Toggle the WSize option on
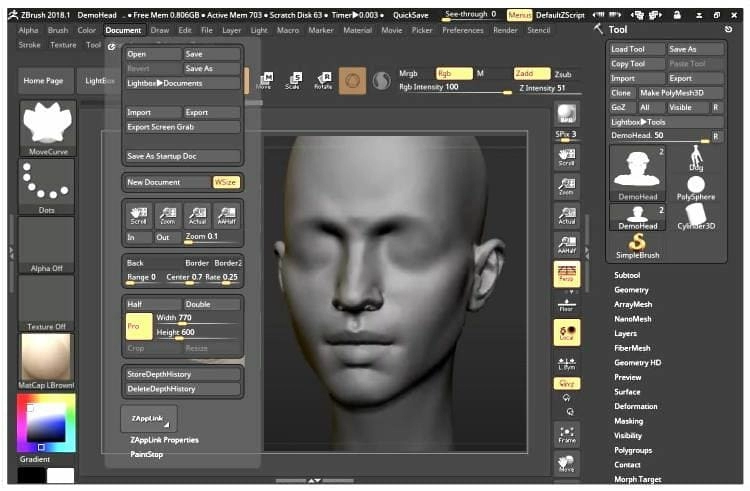Screen dimensions: 750x491 (x=226, y=182)
